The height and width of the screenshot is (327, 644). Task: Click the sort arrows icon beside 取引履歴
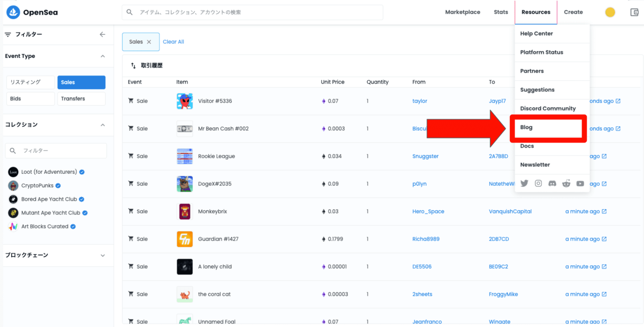(133, 66)
